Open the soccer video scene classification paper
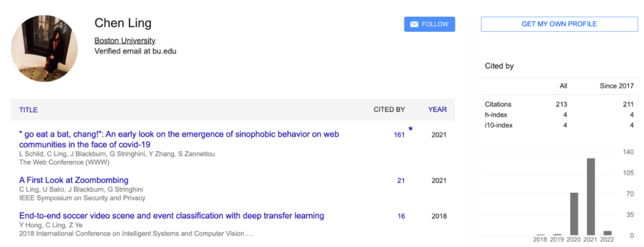 pyautogui.click(x=171, y=216)
